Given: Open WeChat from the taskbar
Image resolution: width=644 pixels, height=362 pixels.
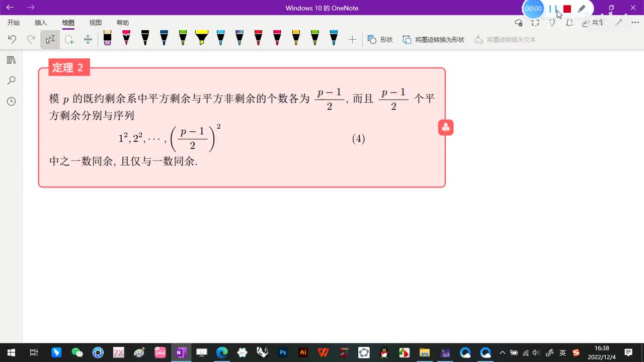Looking at the screenshot, I should coord(77,352).
